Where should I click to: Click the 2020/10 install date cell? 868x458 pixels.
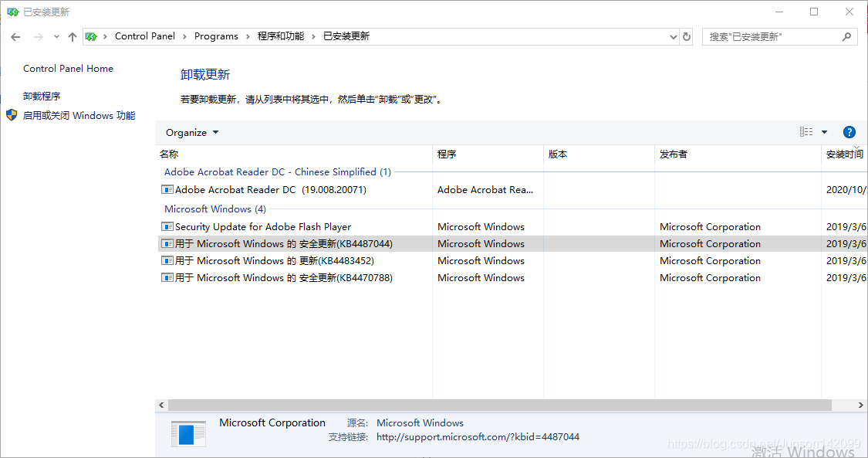(846, 190)
